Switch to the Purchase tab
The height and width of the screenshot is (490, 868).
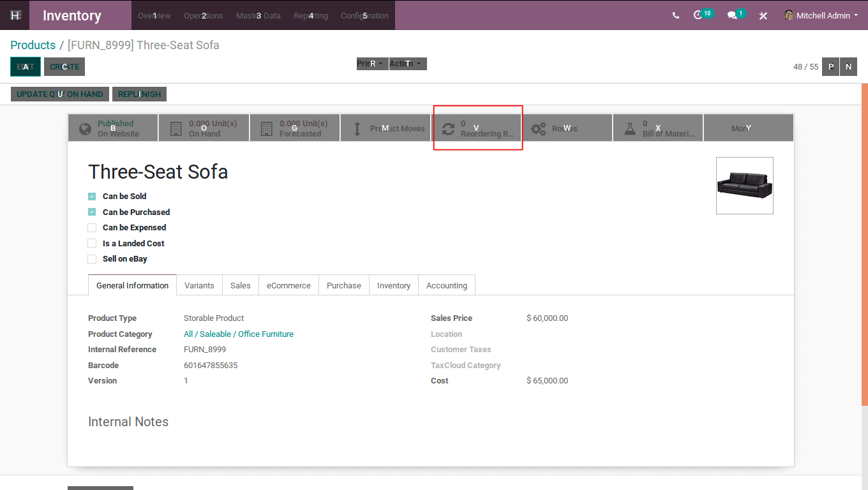click(344, 285)
